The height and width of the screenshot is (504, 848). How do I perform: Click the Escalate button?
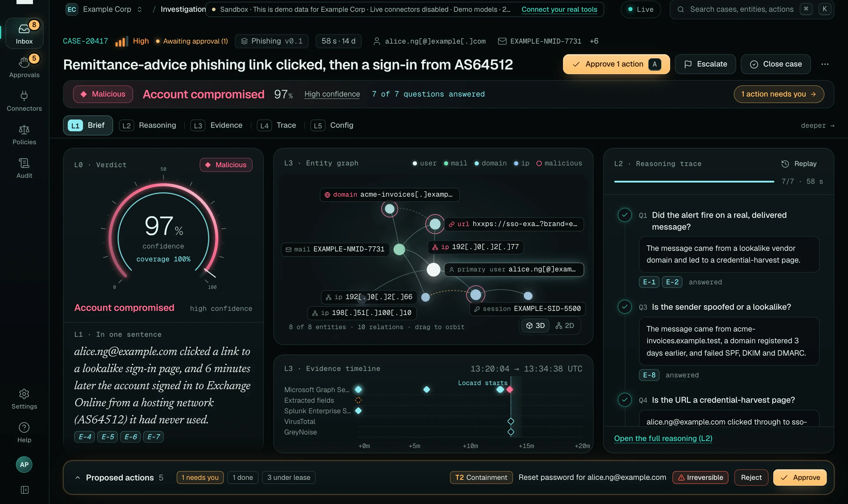(705, 64)
